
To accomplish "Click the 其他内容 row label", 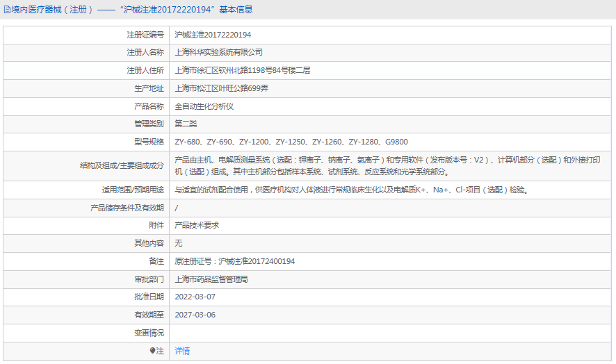I will (x=149, y=244).
